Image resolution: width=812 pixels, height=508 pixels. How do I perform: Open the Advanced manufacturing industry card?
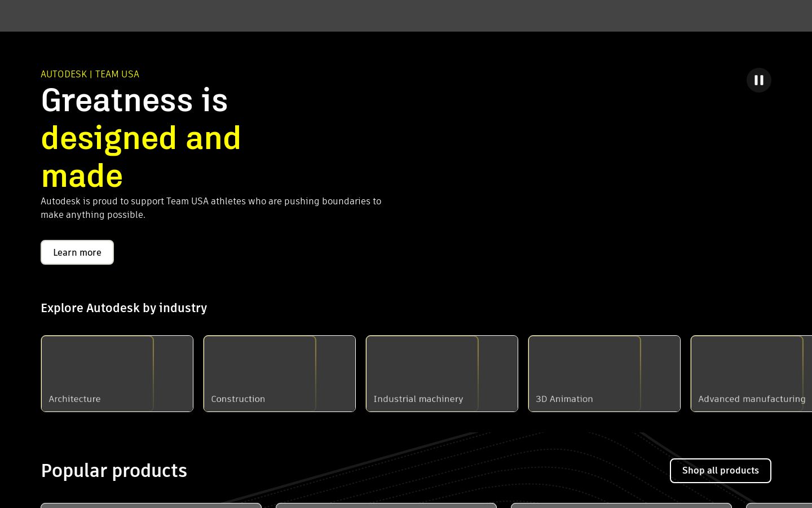click(752, 374)
